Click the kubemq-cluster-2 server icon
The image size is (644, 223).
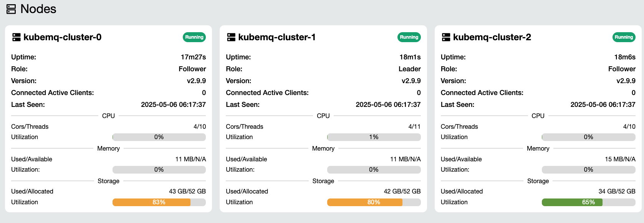point(446,37)
